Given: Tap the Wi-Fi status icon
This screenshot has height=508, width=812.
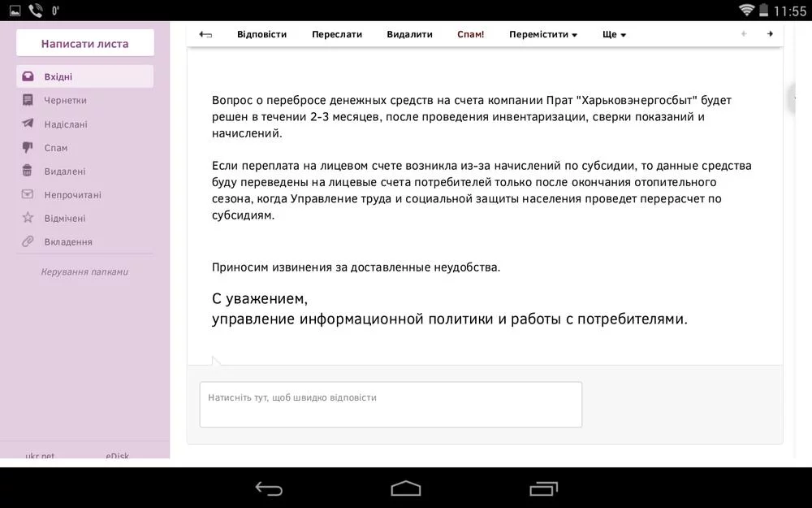Looking at the screenshot, I should tap(746, 10).
